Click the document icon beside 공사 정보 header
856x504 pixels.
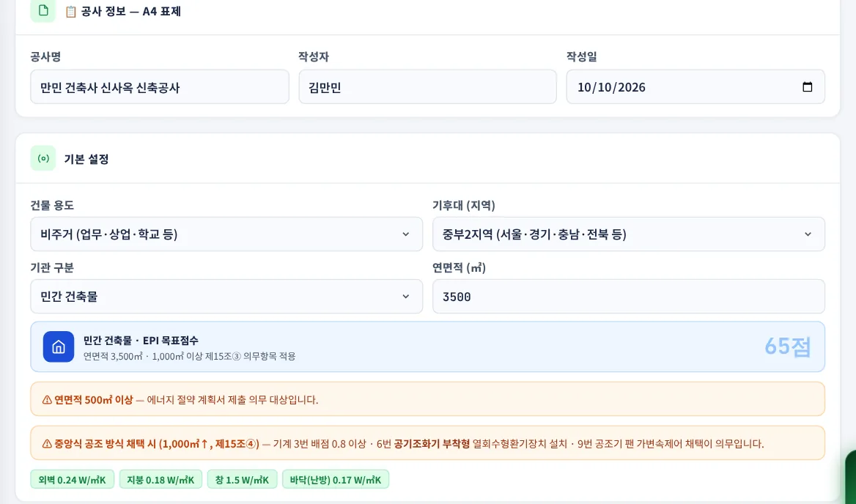pos(43,10)
